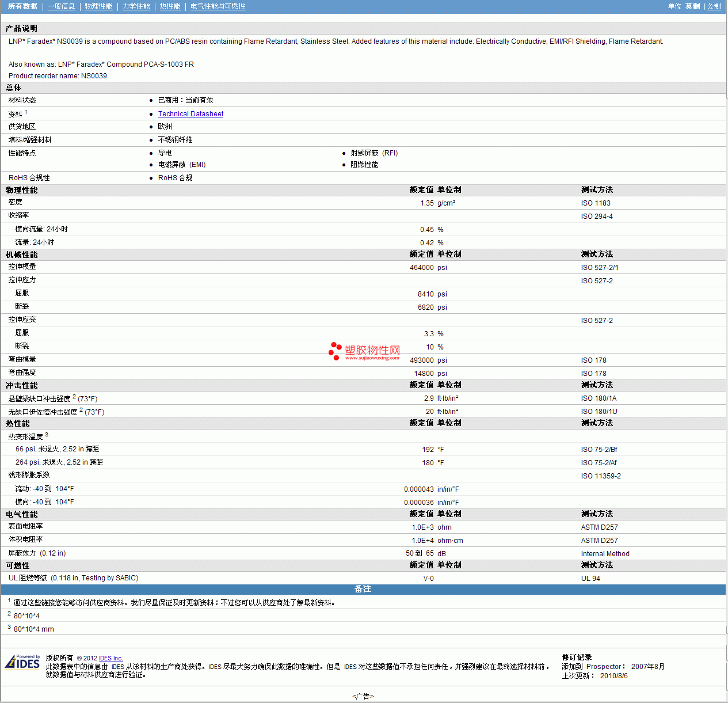Image resolution: width=728 pixels, height=703 pixels.
Task: Click the 可燃性 section header
Action: pos(17,566)
